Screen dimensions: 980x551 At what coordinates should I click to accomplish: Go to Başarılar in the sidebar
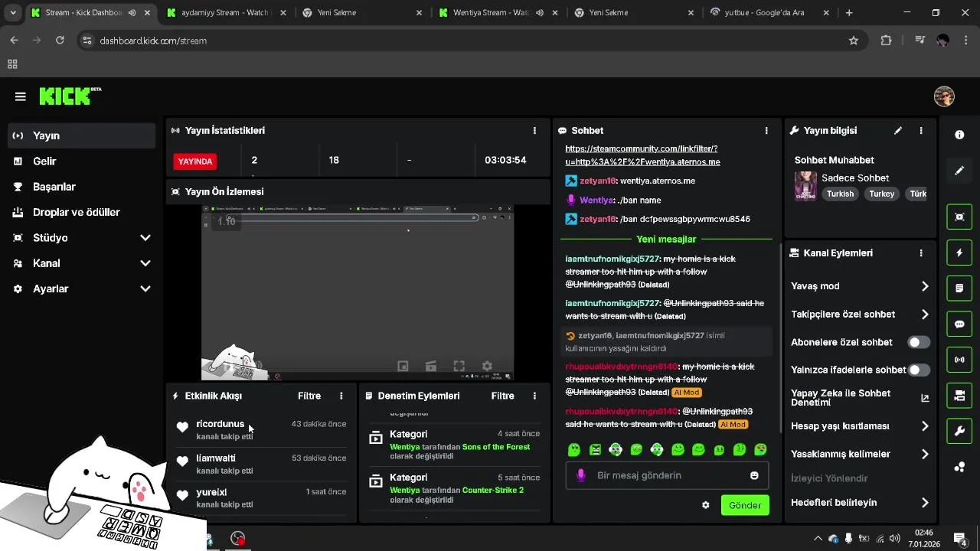tap(81, 187)
